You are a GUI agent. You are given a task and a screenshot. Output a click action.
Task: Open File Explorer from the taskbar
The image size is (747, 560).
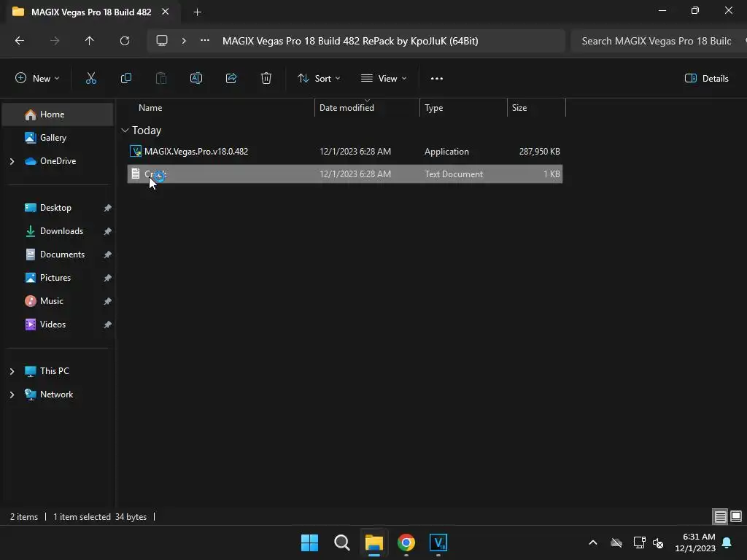coord(374,542)
